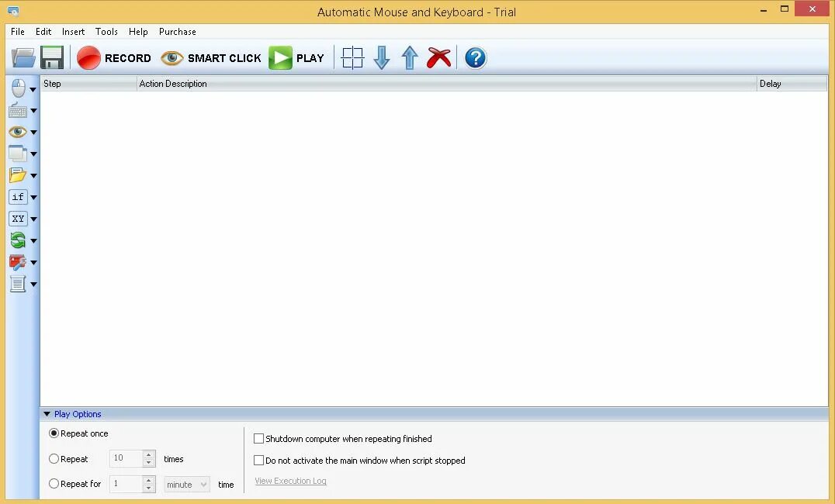Move step down with blue down arrow
The width and height of the screenshot is (835, 504).
click(x=382, y=57)
